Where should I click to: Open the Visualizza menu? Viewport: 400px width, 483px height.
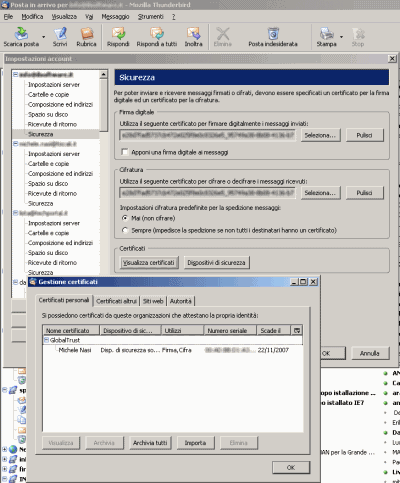coord(64,17)
